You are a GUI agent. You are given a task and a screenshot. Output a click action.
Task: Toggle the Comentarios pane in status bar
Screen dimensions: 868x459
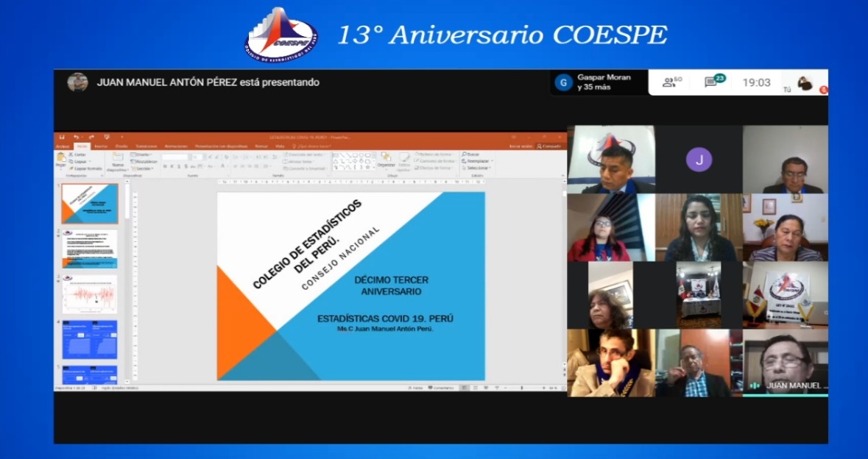[x=442, y=388]
